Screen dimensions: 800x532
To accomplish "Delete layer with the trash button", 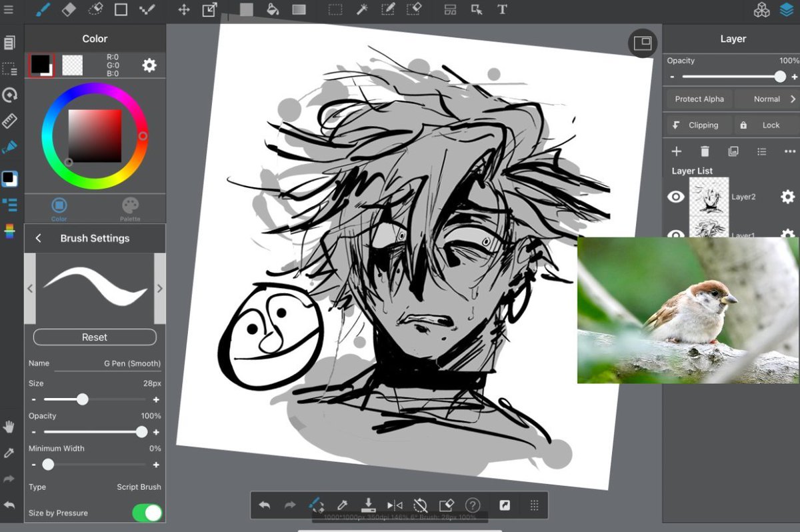I will [x=705, y=152].
